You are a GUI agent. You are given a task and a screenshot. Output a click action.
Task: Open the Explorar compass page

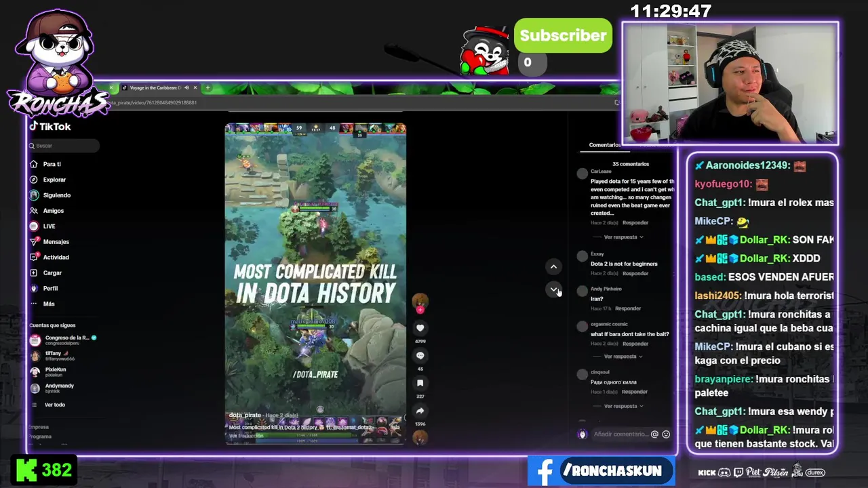tap(48, 180)
